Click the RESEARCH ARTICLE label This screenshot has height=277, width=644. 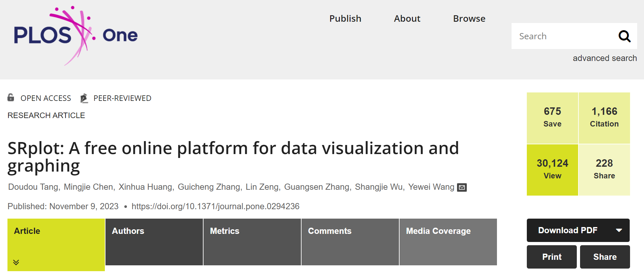pyautogui.click(x=46, y=115)
